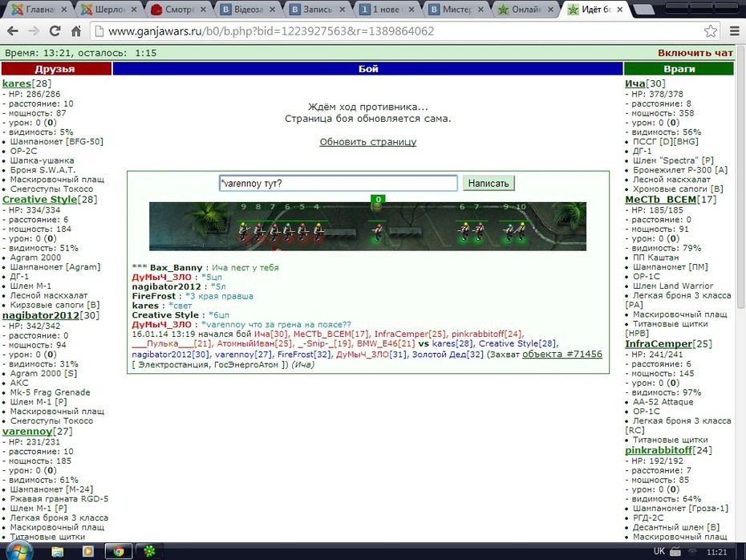Click the Написать button
Image resolution: width=746 pixels, height=560 pixels.
(x=489, y=183)
